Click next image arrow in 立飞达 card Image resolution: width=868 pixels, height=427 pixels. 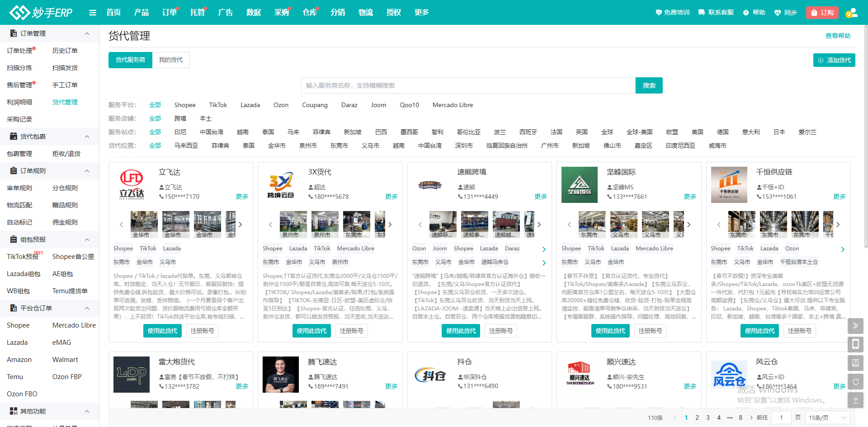pyautogui.click(x=241, y=225)
